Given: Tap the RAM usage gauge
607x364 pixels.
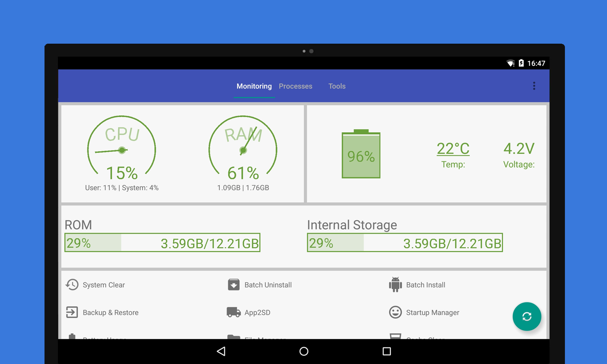Looking at the screenshot, I should (x=243, y=148).
